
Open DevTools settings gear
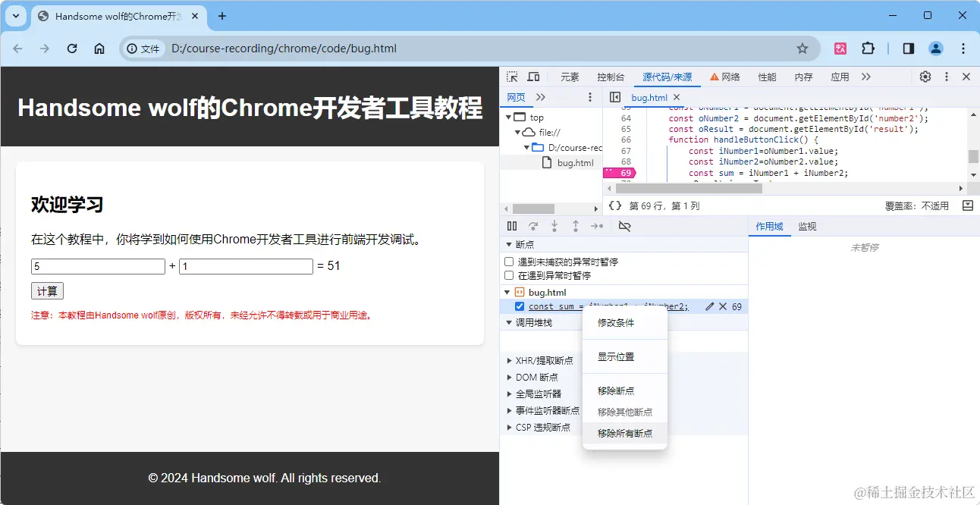[925, 77]
